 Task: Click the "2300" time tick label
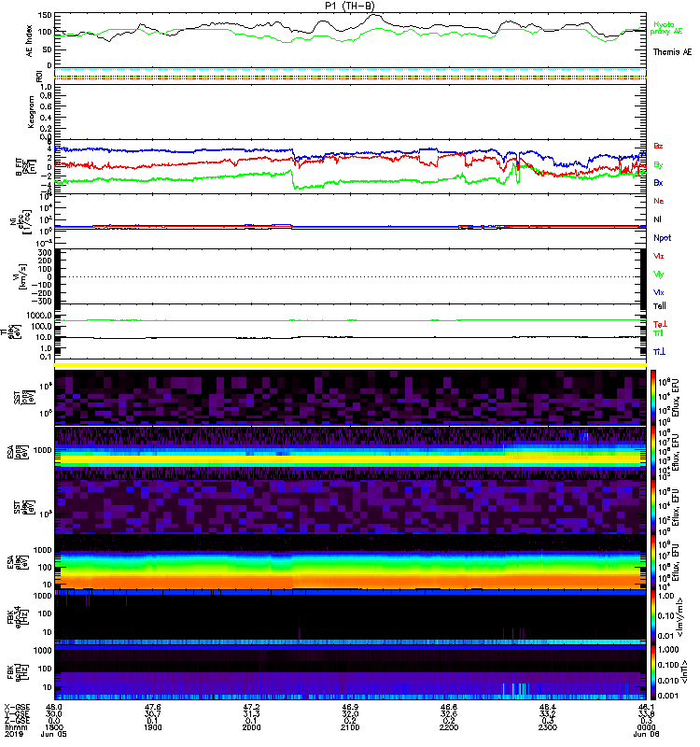tap(548, 727)
